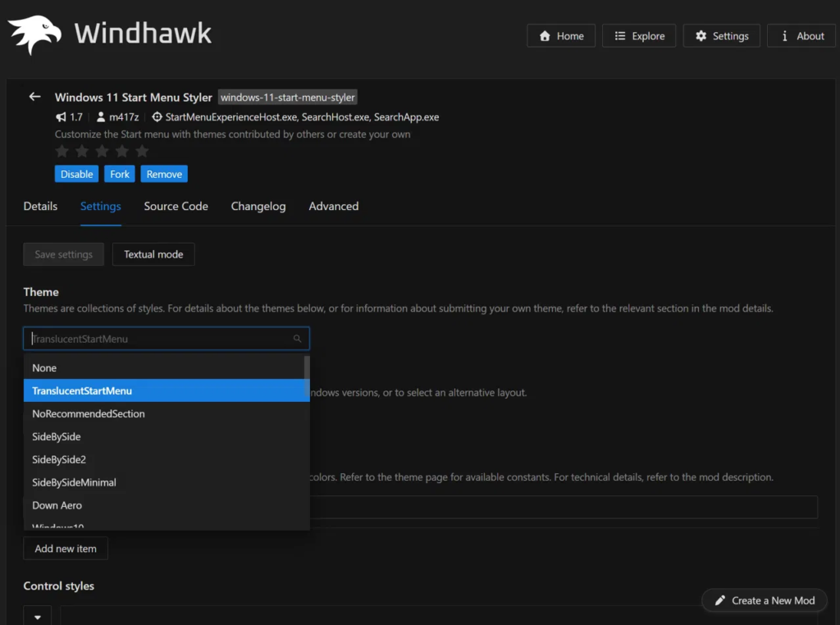The image size is (840, 625).
Task: Click the author person icon
Action: pos(101,116)
